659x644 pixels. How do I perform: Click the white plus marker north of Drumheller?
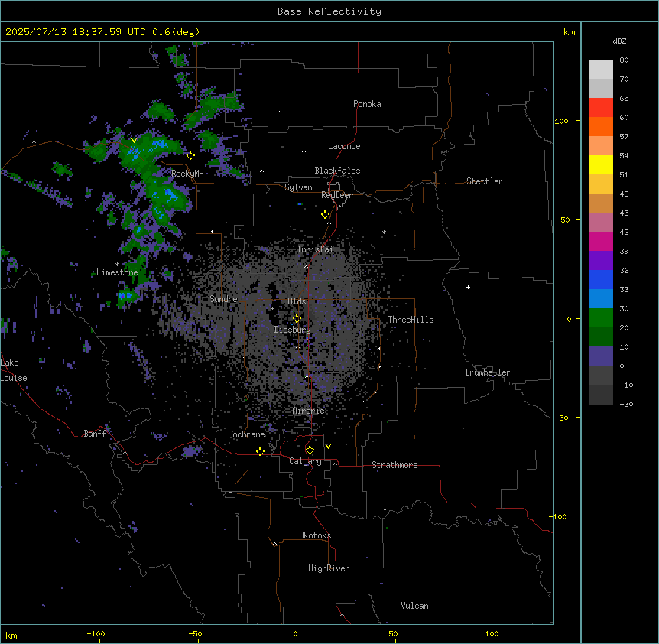pyautogui.click(x=468, y=287)
